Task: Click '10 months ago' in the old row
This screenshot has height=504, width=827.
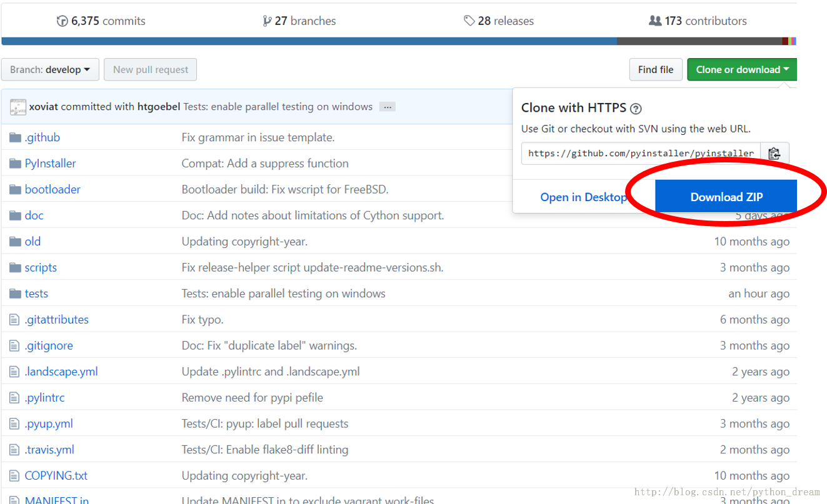Action: (x=751, y=242)
